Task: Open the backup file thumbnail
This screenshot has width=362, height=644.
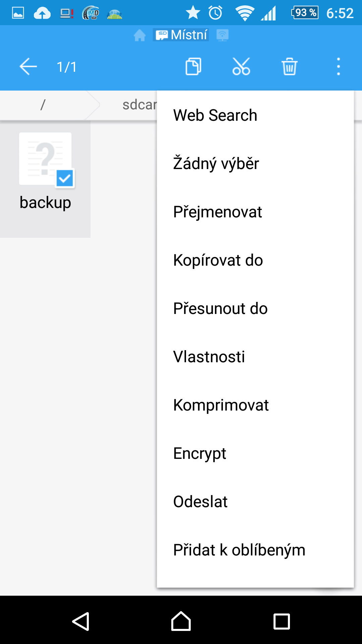Action: tap(45, 159)
